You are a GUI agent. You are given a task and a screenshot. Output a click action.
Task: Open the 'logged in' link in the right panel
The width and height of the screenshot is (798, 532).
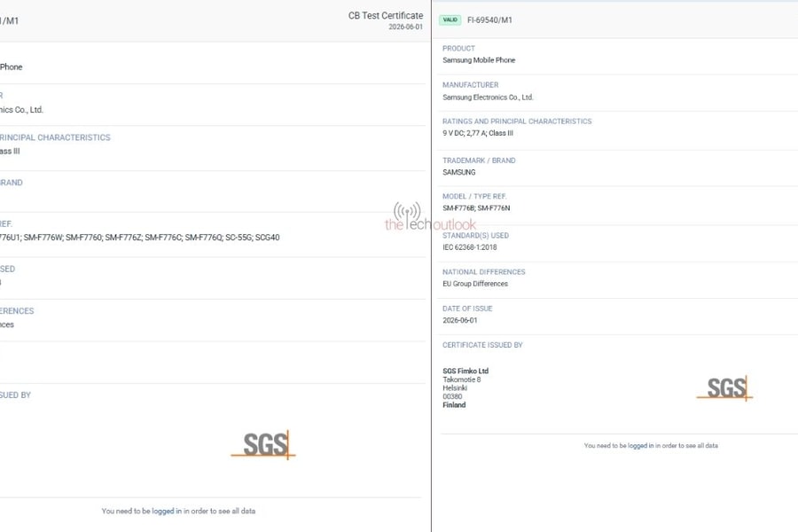click(641, 445)
